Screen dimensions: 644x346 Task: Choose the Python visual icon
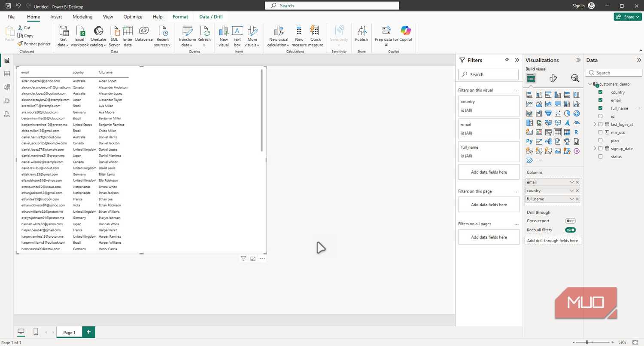529,141
